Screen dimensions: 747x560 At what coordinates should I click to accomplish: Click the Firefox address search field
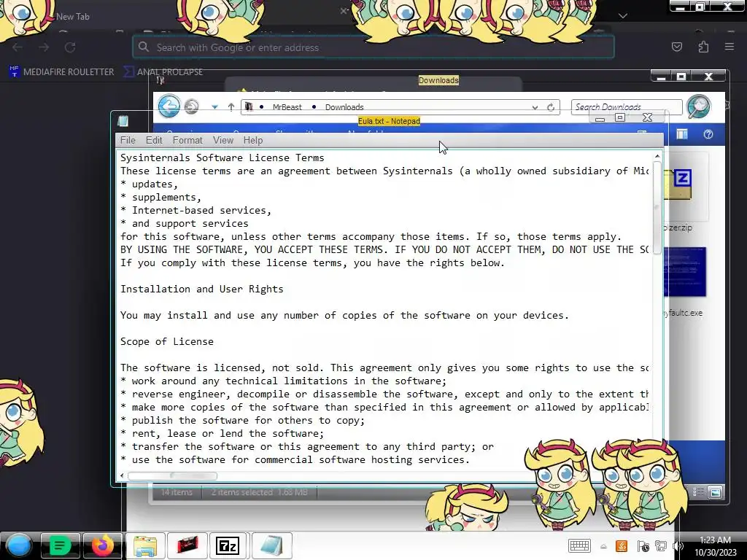tap(373, 47)
